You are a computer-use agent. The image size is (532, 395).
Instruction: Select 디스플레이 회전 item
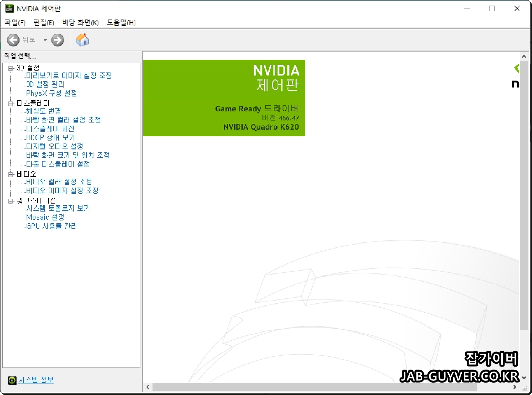click(50, 129)
